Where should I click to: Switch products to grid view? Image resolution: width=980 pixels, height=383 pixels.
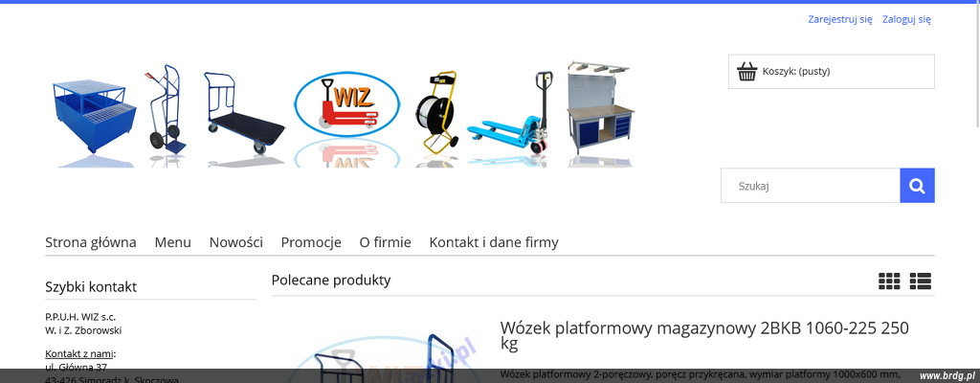[x=889, y=281]
